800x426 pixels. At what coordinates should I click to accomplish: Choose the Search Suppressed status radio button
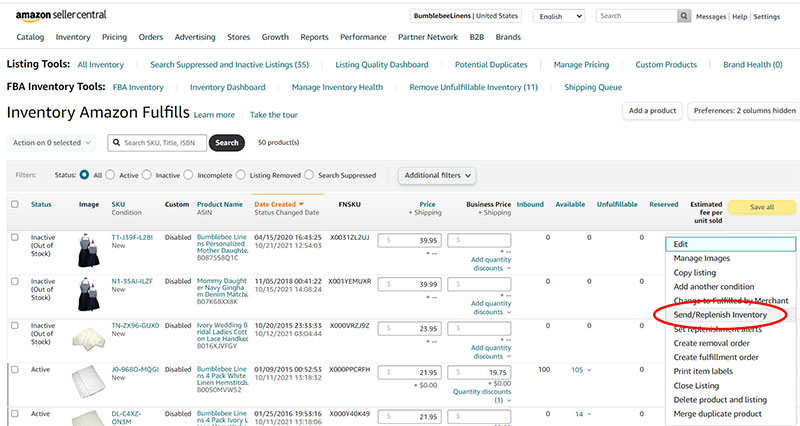[309, 174]
